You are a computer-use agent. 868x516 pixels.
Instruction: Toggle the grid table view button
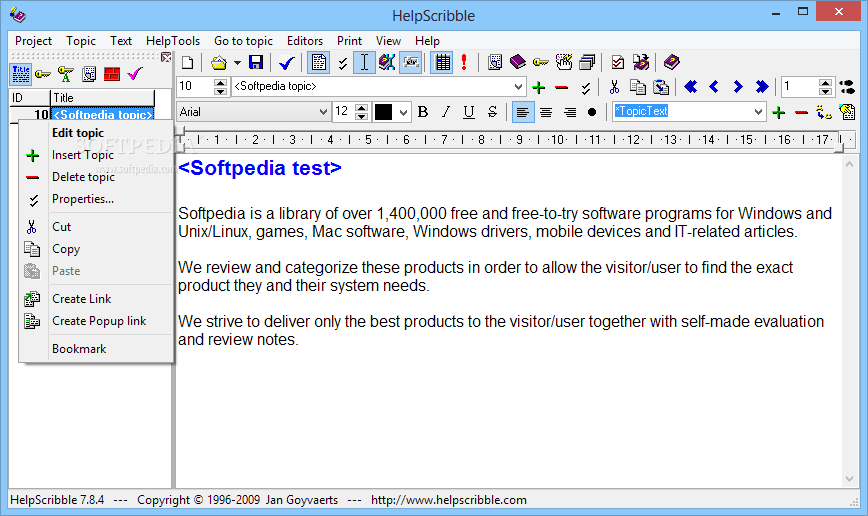(443, 63)
